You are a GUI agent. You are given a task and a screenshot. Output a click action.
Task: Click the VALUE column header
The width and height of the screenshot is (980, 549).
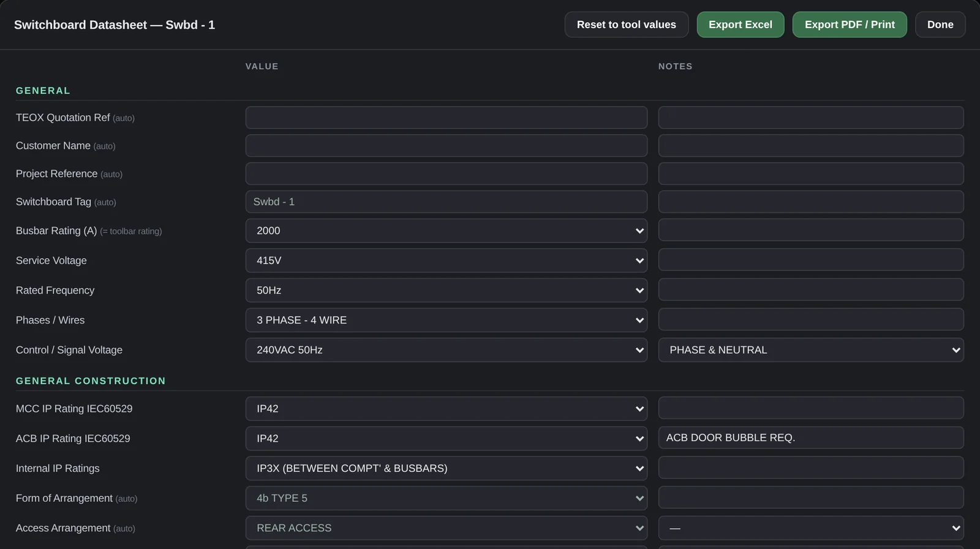(262, 66)
